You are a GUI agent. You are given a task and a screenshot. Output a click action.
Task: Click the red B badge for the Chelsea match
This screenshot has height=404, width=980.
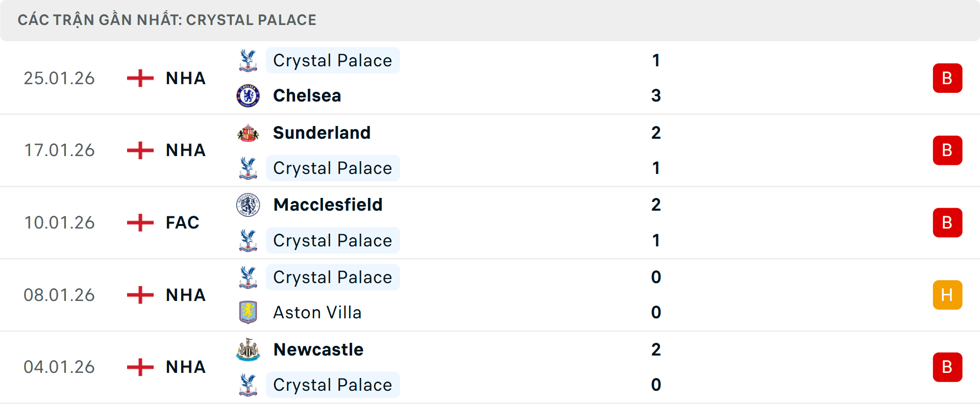coord(948,78)
